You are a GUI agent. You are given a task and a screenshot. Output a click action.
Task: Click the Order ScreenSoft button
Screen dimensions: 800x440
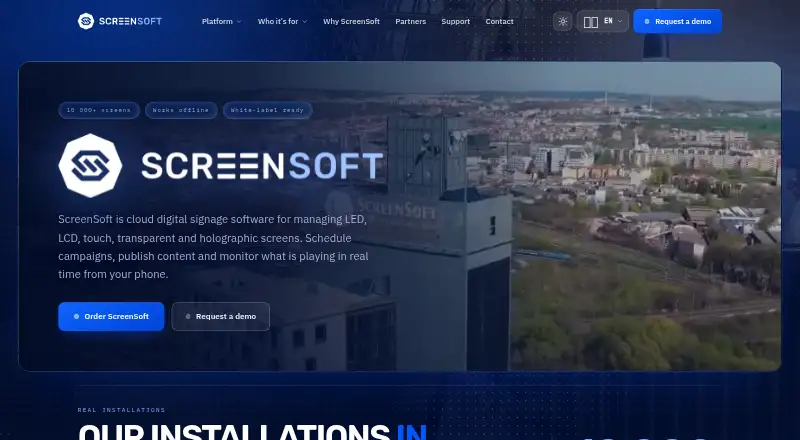111,316
